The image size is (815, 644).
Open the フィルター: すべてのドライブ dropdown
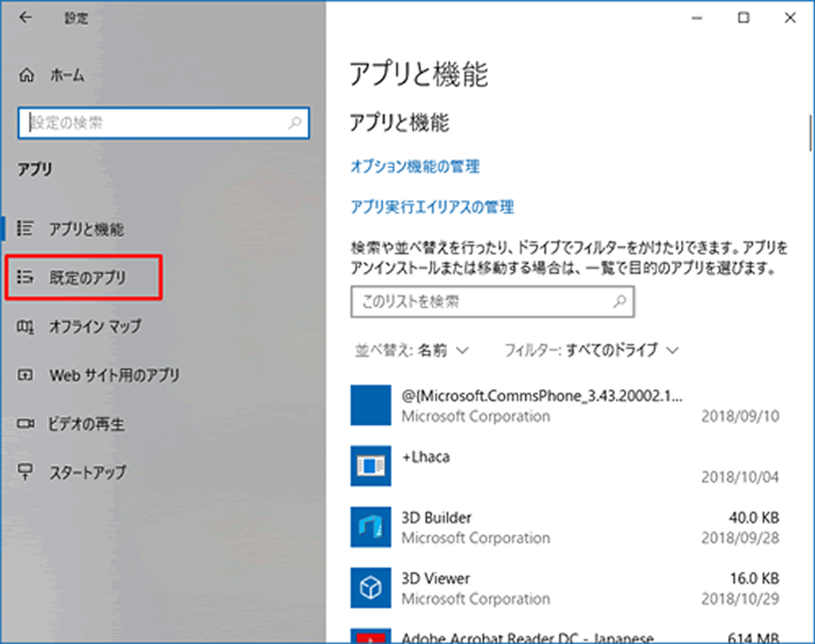pyautogui.click(x=592, y=351)
